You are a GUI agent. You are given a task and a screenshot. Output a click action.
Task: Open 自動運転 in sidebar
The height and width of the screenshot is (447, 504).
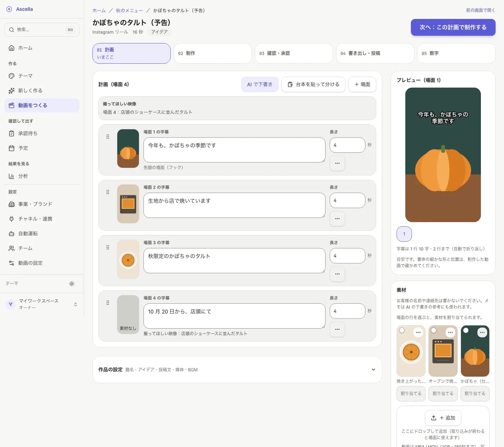click(x=42, y=234)
